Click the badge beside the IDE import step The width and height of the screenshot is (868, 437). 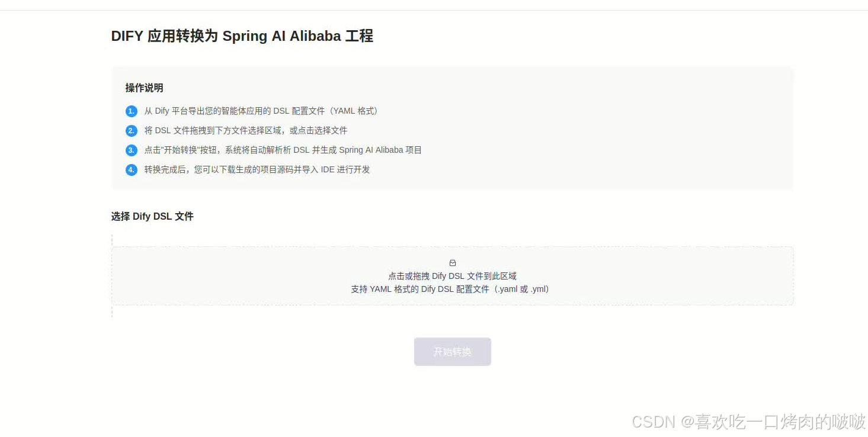tap(131, 170)
